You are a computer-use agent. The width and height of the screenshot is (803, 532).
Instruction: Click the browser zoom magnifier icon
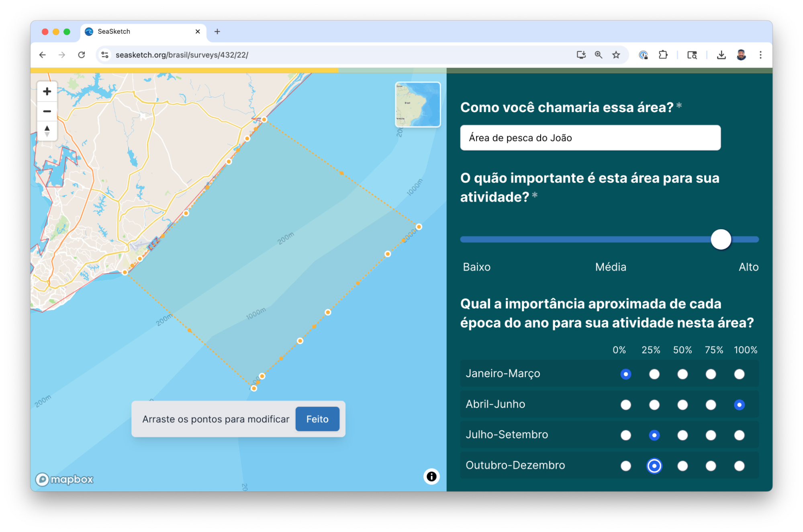pyautogui.click(x=599, y=55)
